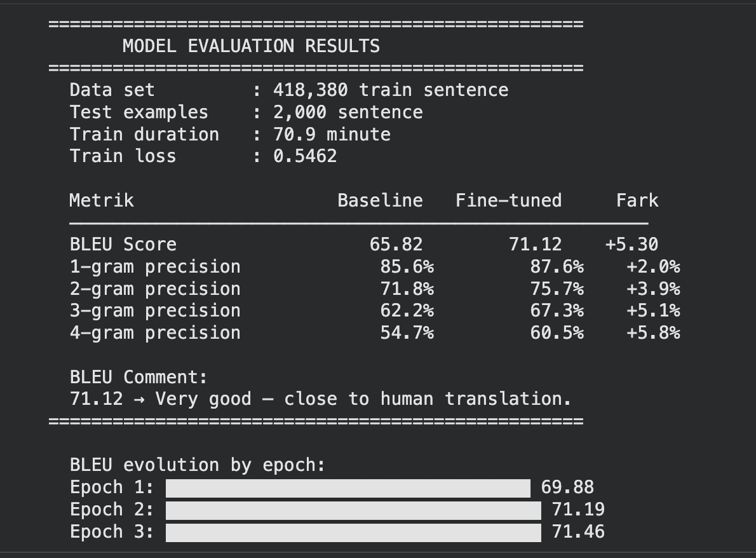Click the Baseline column header
Screen dimensions: 756x558
380,201
